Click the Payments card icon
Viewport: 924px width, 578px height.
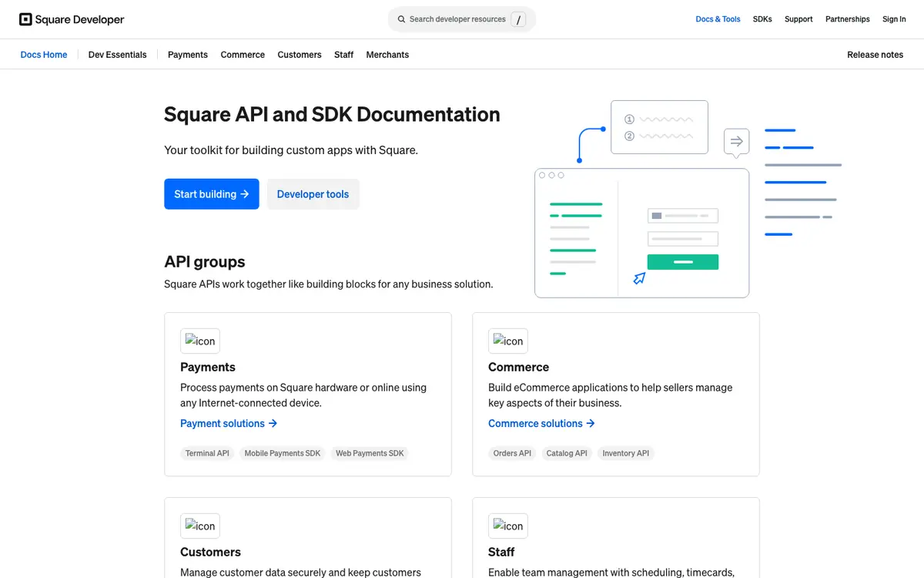(200, 341)
